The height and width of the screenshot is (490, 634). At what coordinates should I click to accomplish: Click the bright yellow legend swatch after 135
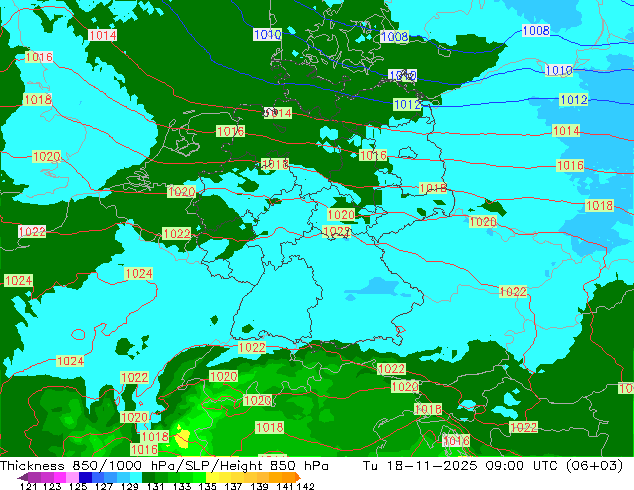212,477
